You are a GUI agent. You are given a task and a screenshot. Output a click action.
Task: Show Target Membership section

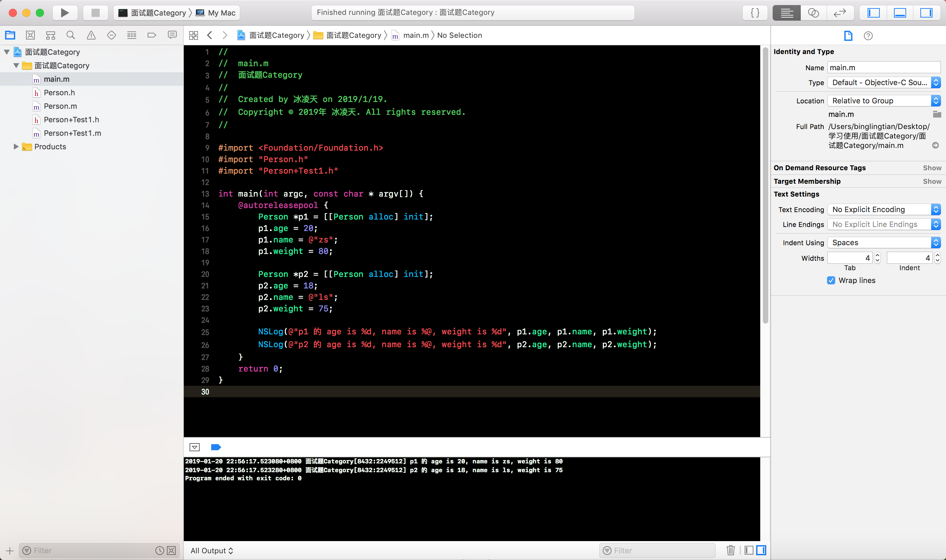coord(932,181)
